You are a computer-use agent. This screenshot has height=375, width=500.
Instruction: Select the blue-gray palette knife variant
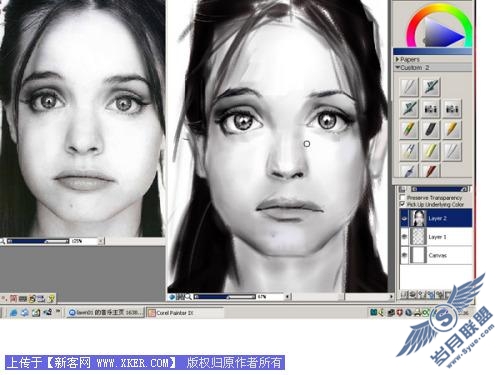[409, 171]
